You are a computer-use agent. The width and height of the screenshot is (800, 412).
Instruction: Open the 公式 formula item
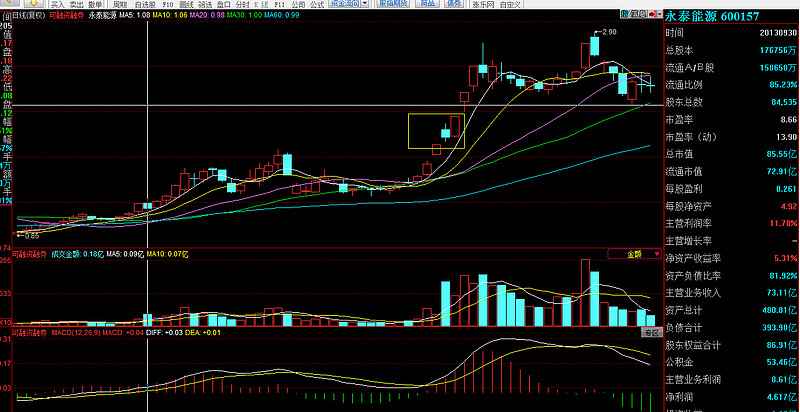point(317,5)
